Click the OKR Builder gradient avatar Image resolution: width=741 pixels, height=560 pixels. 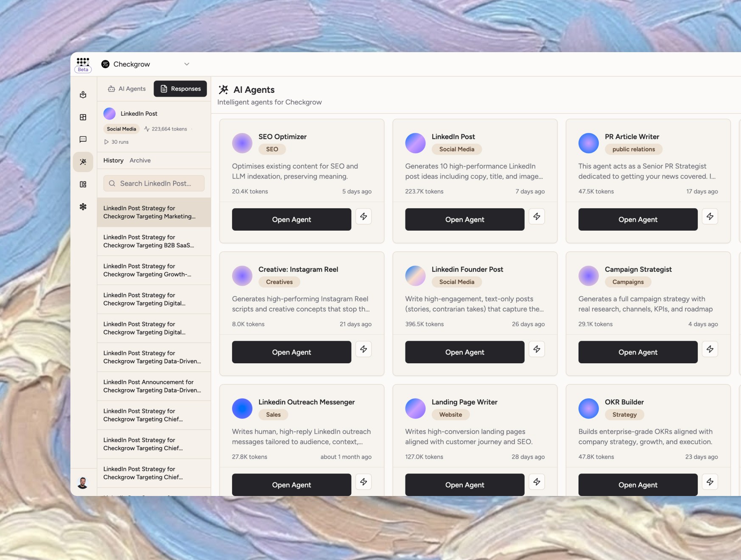tap(589, 409)
